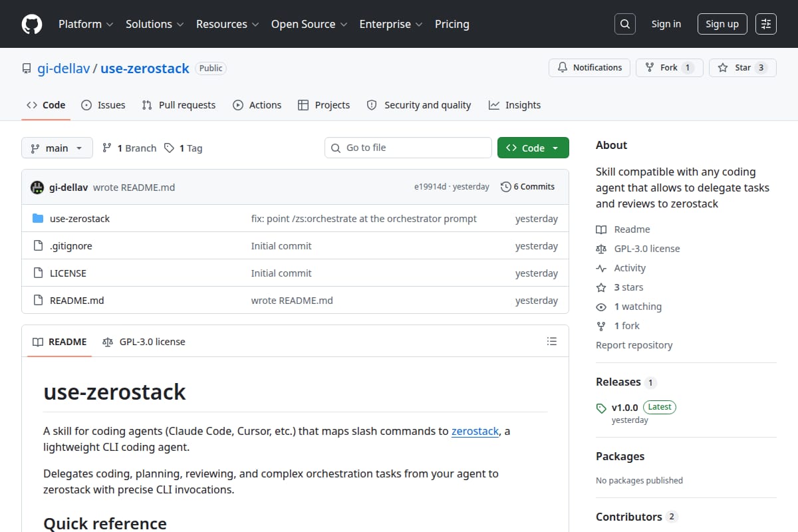This screenshot has height=532, width=798.
Task: Open the gi-dellav owner link
Action: [x=63, y=68]
